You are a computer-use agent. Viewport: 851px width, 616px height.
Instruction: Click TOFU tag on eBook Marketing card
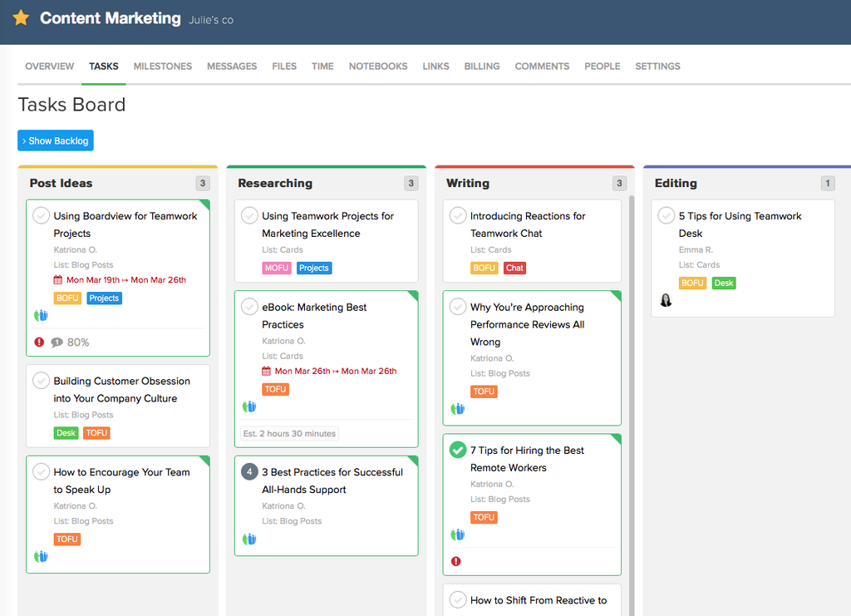276,389
